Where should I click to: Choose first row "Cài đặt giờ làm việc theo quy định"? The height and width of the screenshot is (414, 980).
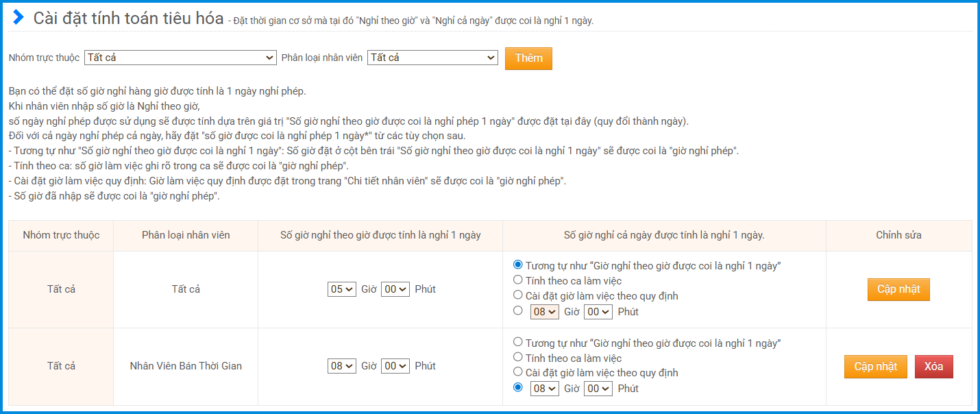518,295
